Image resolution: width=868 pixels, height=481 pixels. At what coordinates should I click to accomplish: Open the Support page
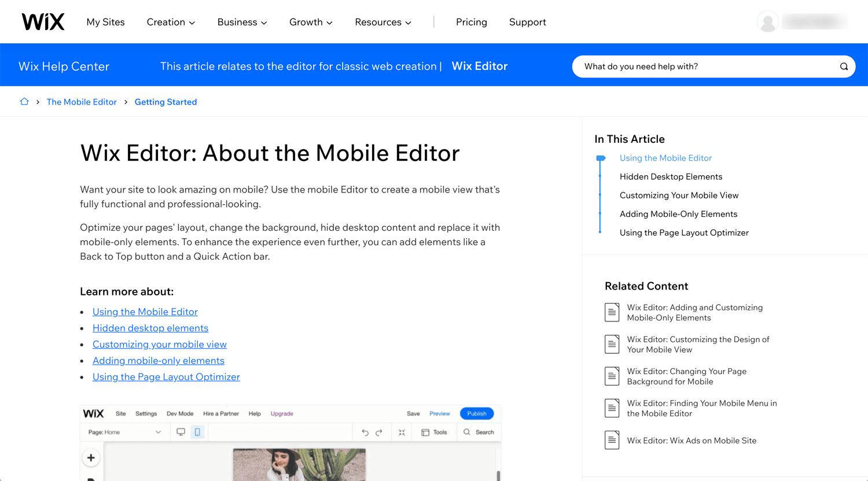528,22
